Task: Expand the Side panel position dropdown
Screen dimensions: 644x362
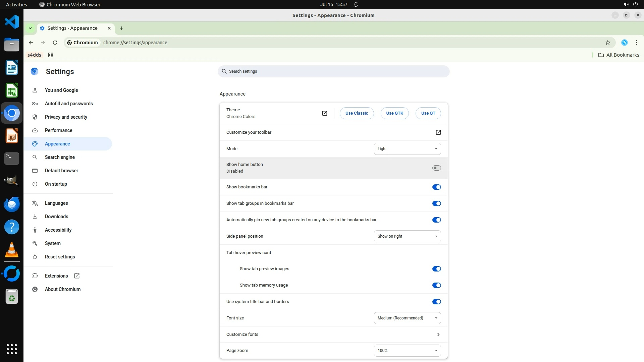Action: click(x=407, y=236)
